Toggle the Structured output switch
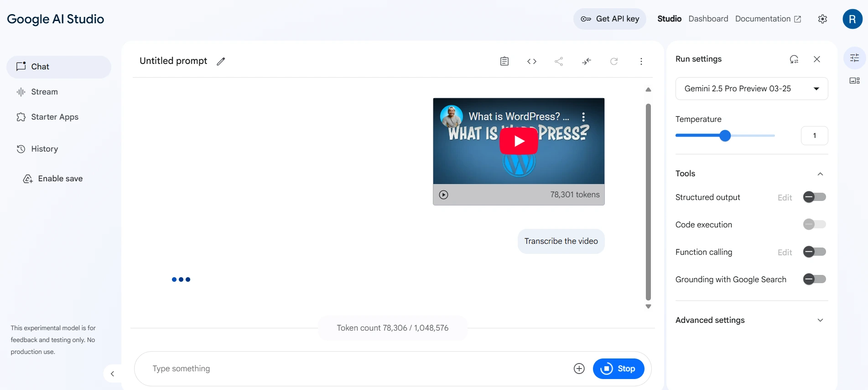The width and height of the screenshot is (868, 390). [814, 197]
